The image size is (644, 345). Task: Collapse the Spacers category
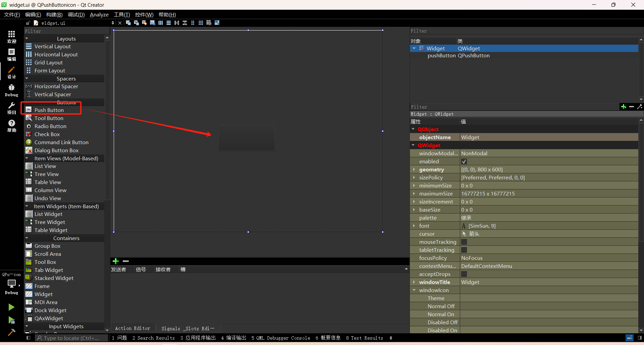pyautogui.click(x=27, y=78)
